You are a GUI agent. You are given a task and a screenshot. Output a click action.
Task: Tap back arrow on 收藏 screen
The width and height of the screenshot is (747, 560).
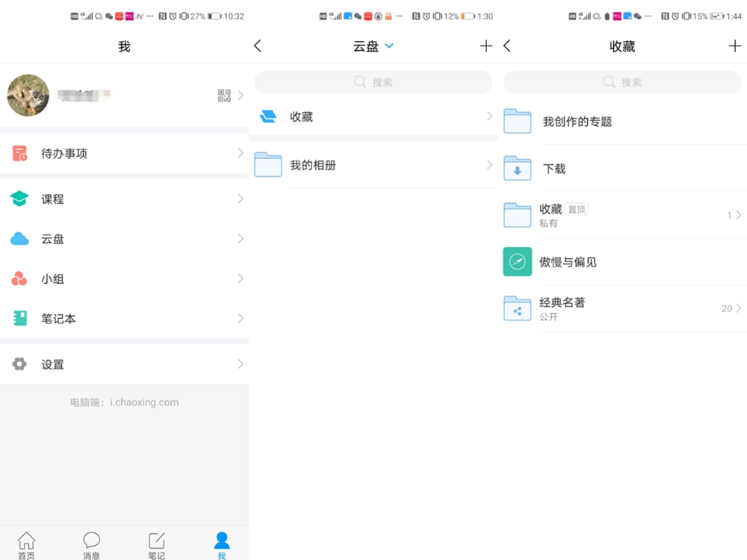point(507,46)
